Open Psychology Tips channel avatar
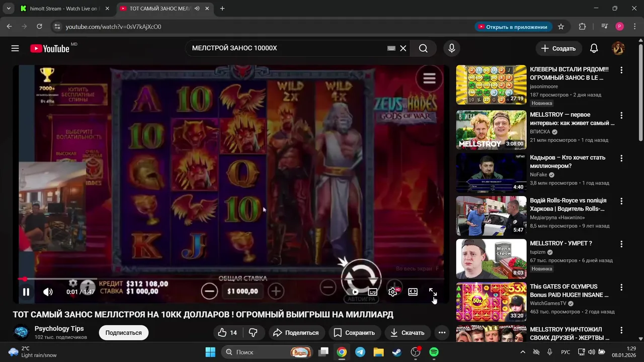 pos(21,333)
